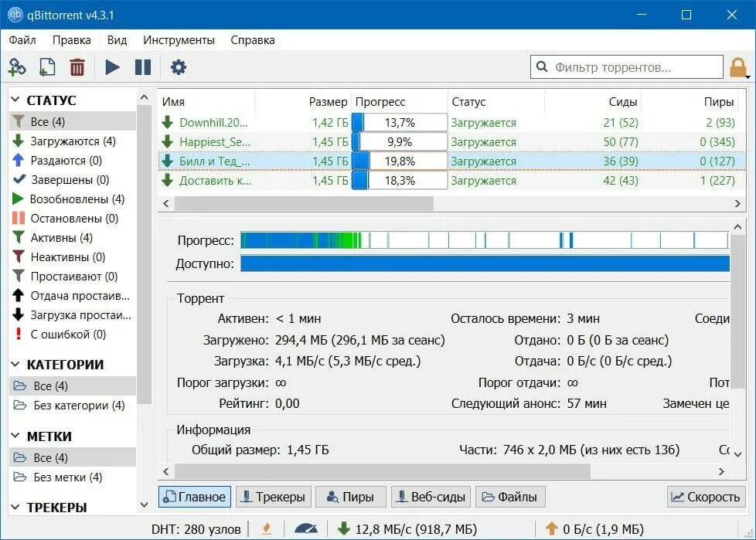The width and height of the screenshot is (756, 540).
Task: Switch to the Веб-сиды tab
Action: 431,497
